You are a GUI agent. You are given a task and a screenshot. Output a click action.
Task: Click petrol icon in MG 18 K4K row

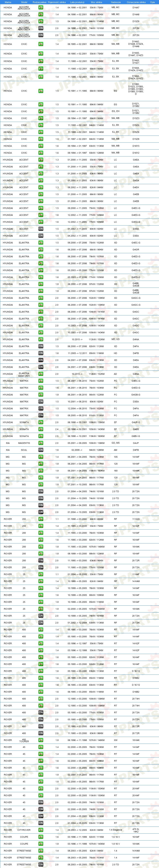coord(41,471)
